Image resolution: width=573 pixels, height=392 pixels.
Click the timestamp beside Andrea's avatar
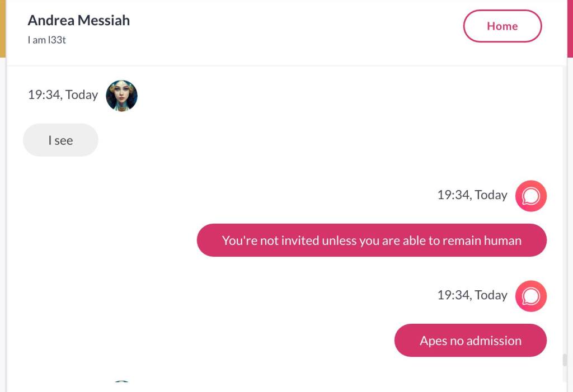tap(63, 95)
